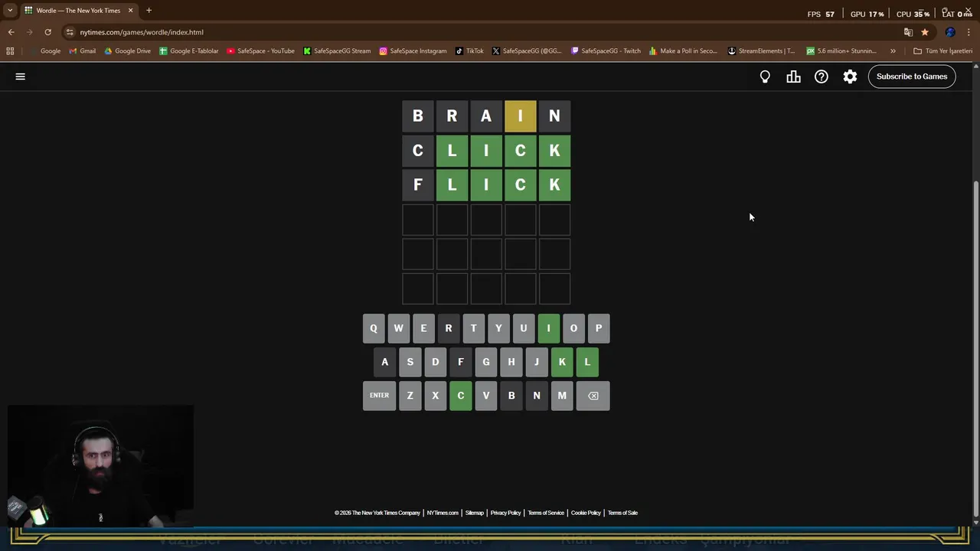This screenshot has width=980, height=551.
Task: Open NYTimes.com footer link
Action: pyautogui.click(x=443, y=513)
